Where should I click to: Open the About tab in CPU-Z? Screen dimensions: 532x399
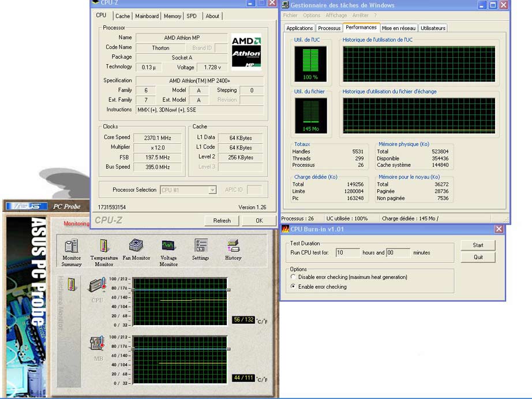click(212, 16)
